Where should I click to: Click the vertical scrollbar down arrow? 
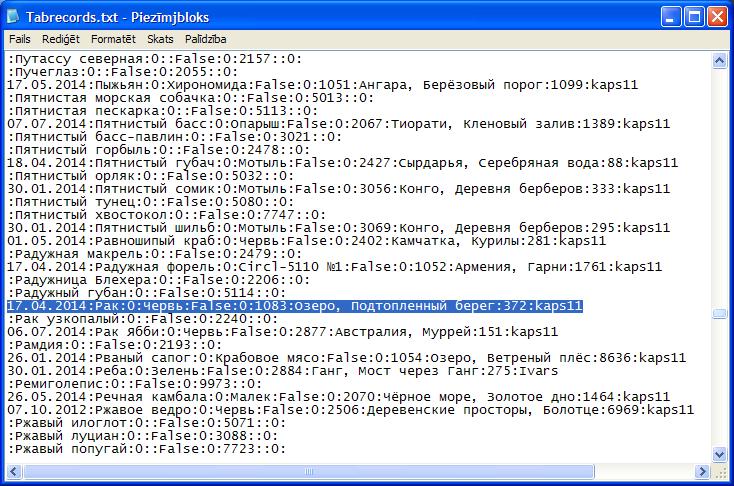point(719,454)
